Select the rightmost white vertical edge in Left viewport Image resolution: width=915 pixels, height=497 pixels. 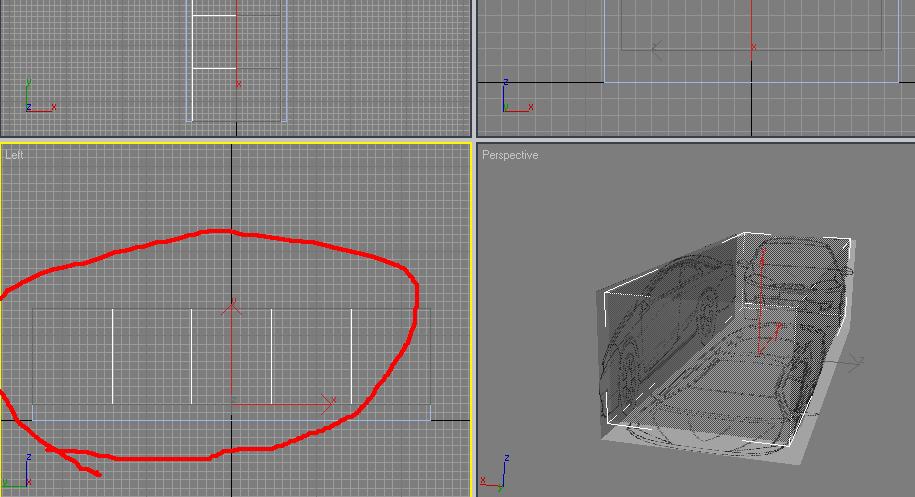pos(352,355)
